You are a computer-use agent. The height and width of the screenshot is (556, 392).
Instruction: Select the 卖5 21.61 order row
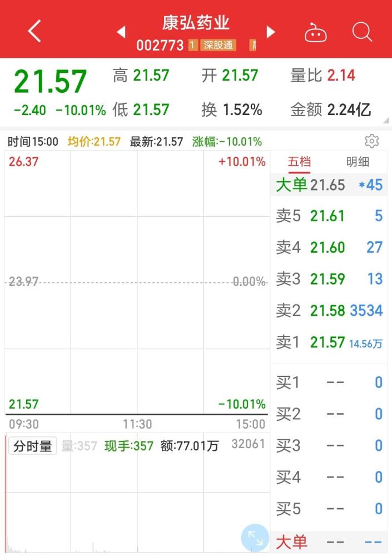click(x=329, y=216)
